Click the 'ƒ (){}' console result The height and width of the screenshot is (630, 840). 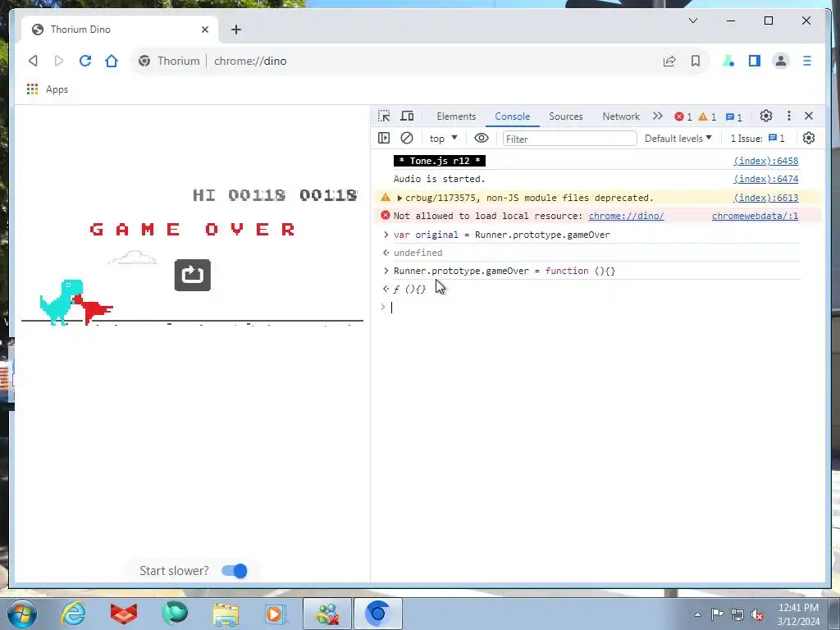(x=409, y=290)
